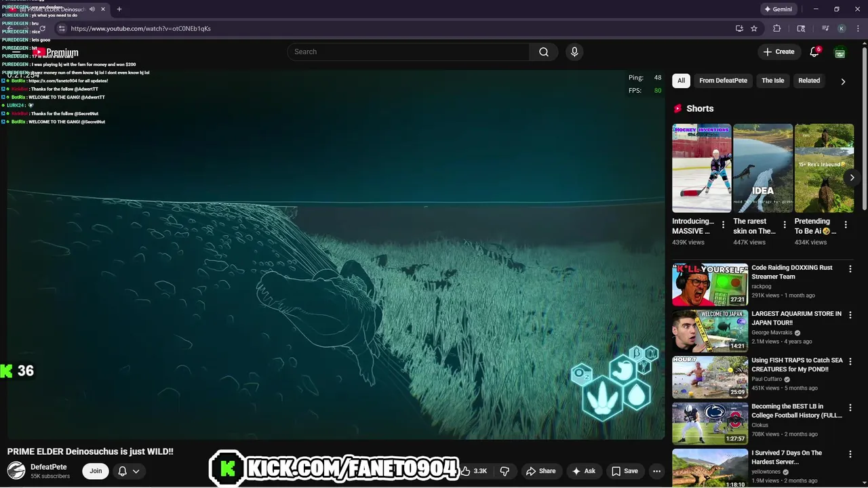Image resolution: width=868 pixels, height=488 pixels.
Task: Open options for The rarest skin short
Action: point(785,224)
